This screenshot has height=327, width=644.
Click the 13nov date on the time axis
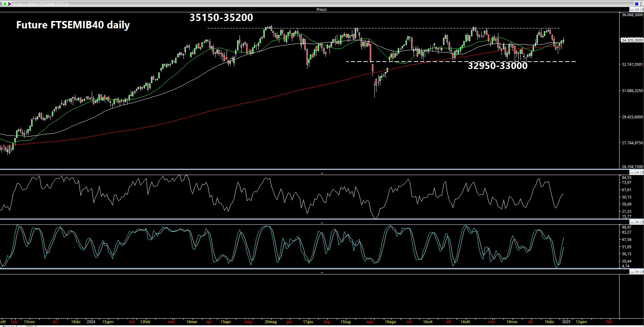pyautogui.click(x=29, y=321)
